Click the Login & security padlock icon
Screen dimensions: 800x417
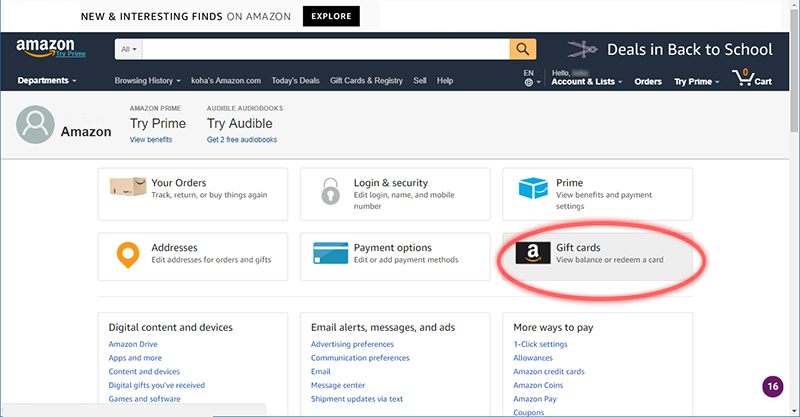click(329, 191)
